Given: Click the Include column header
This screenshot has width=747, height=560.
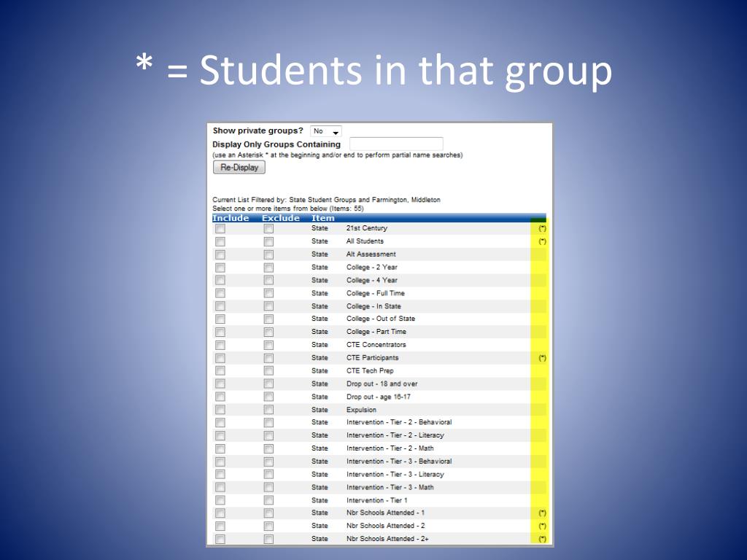Looking at the screenshot, I should click(x=231, y=218).
